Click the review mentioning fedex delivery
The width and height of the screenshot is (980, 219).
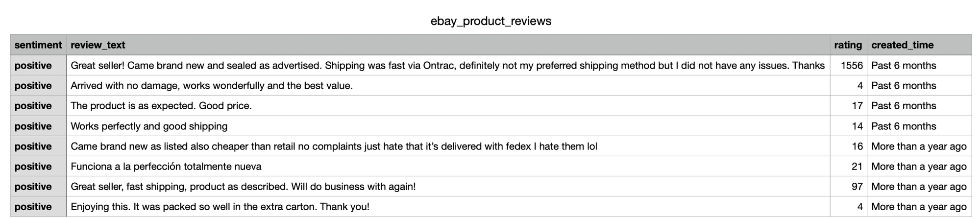point(334,146)
